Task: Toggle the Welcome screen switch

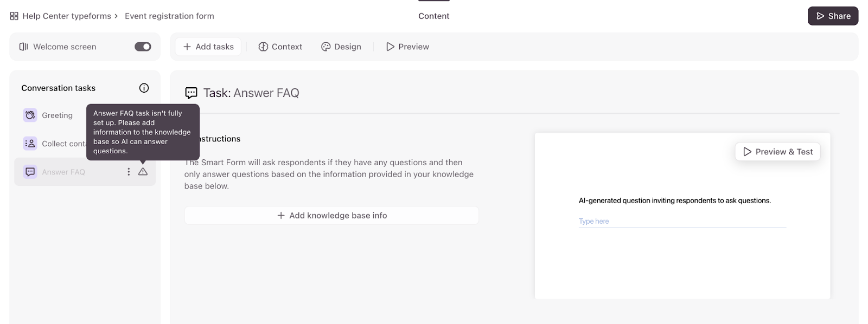Action: (143, 47)
